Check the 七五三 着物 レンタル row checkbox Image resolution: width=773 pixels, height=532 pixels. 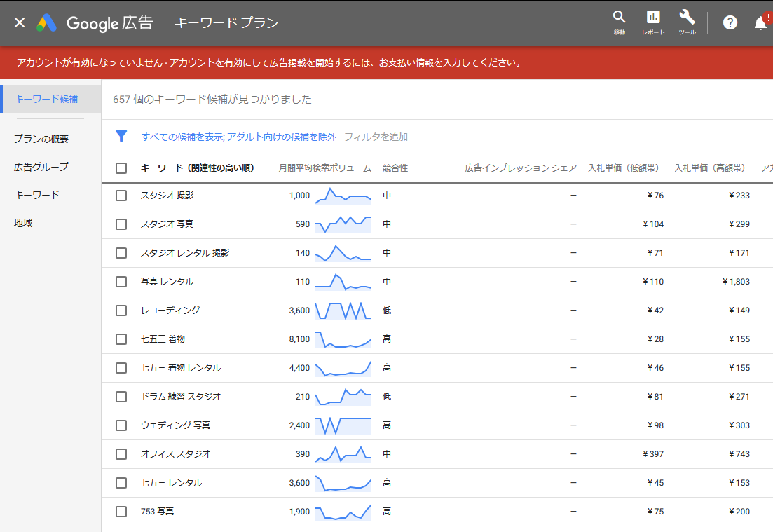pyautogui.click(x=121, y=368)
